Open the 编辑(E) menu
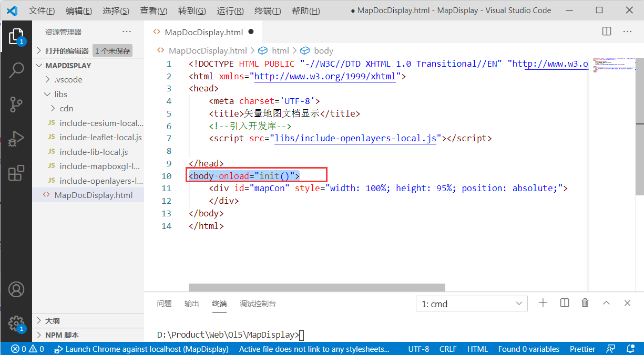644x355 pixels. (x=79, y=11)
